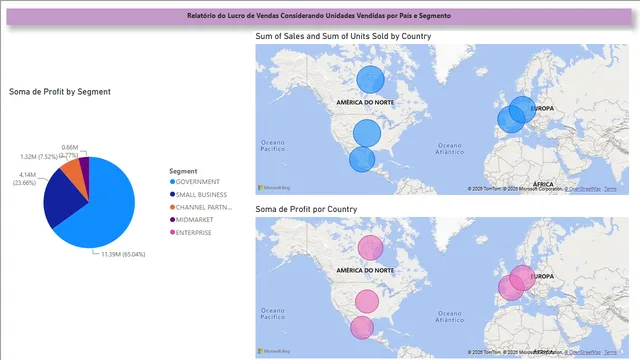
Task: Click the AMÉRICA DO NORTE label on the sales map
Action: coord(365,102)
